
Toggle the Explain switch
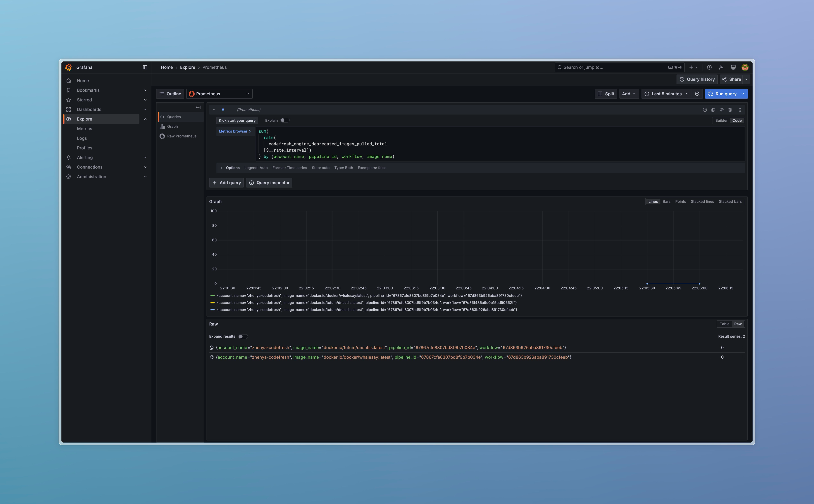284,120
